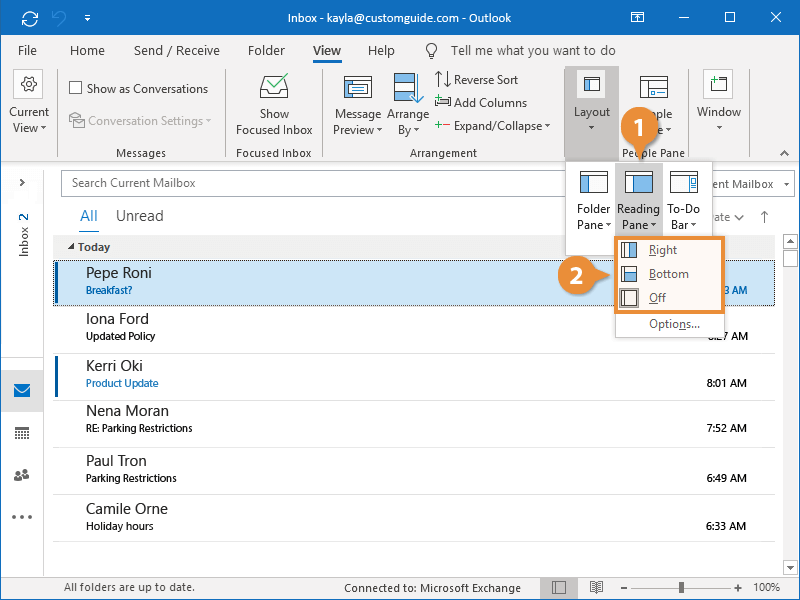Click Reverse Sort
The image size is (800, 600).
[476, 80]
